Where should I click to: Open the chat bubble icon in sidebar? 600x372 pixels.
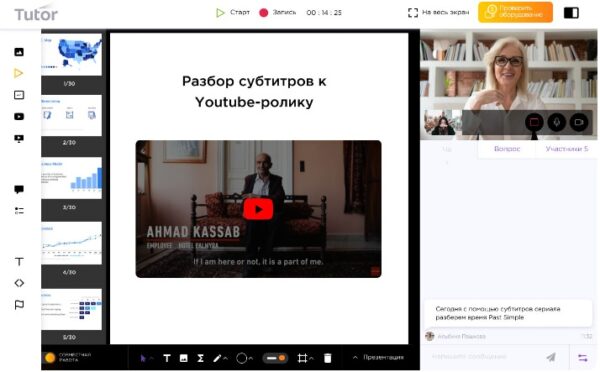pos(19,189)
